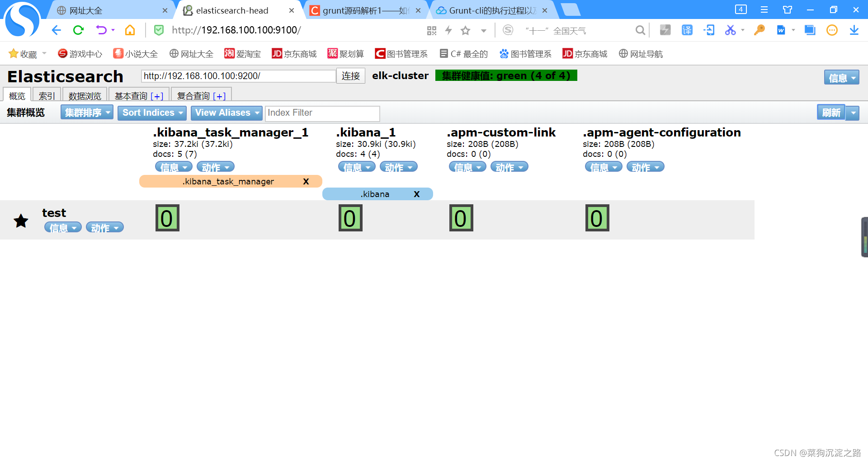Click the yellow smiley face icon
868x461 pixels.
832,30
